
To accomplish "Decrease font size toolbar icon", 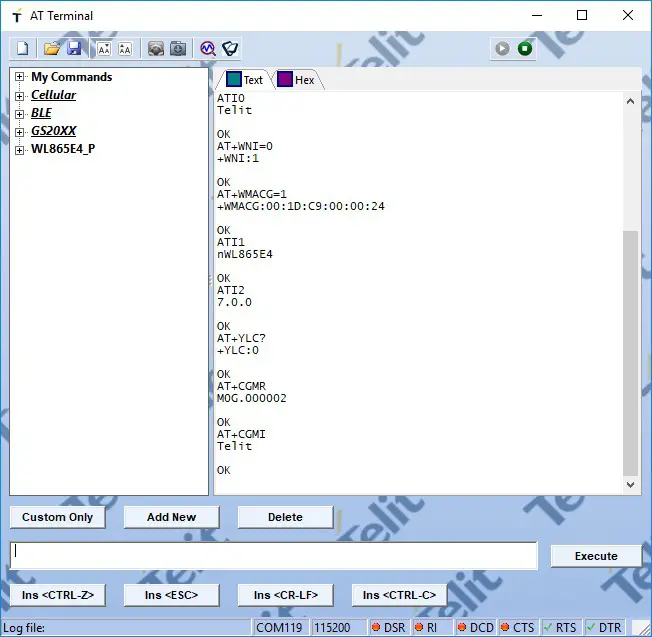I will click(104, 49).
